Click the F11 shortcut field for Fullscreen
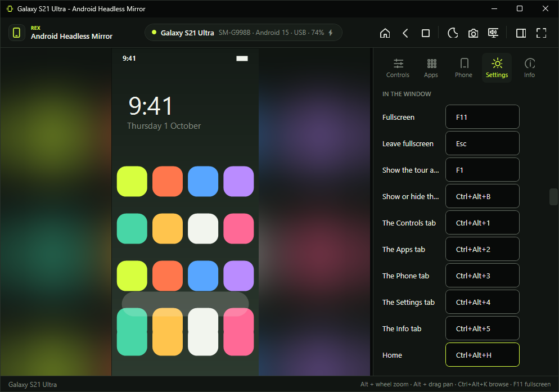This screenshot has width=559, height=392. (483, 117)
